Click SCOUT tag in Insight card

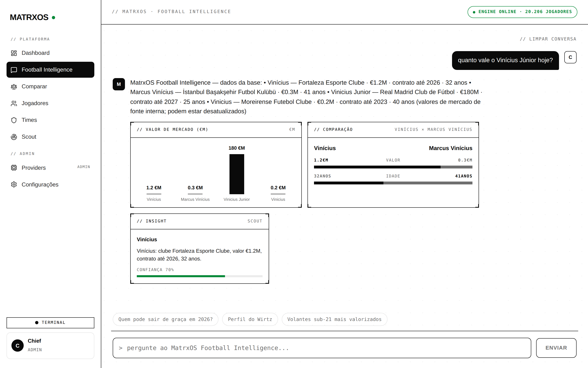click(x=255, y=221)
